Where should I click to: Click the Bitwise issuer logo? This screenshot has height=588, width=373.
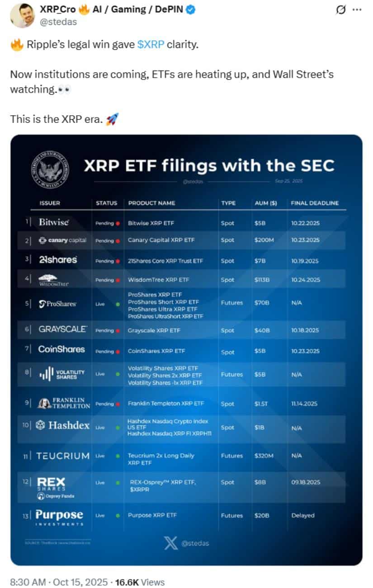(53, 222)
